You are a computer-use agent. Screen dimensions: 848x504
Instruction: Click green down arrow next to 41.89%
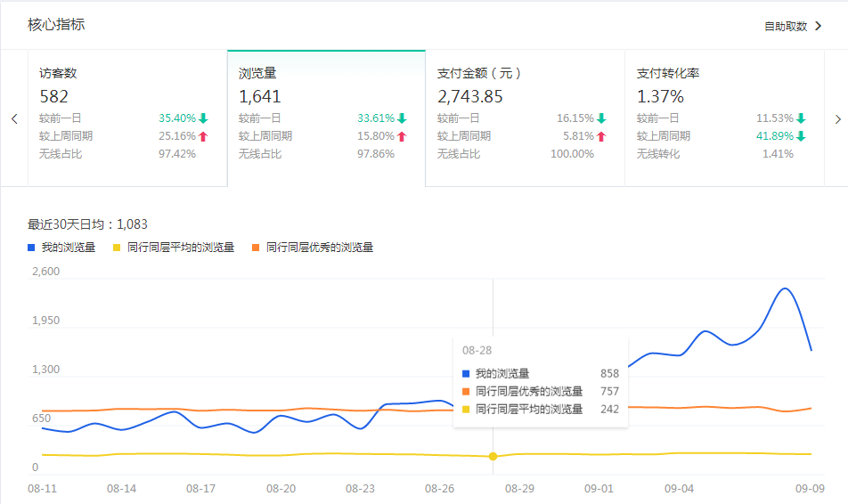(801, 136)
